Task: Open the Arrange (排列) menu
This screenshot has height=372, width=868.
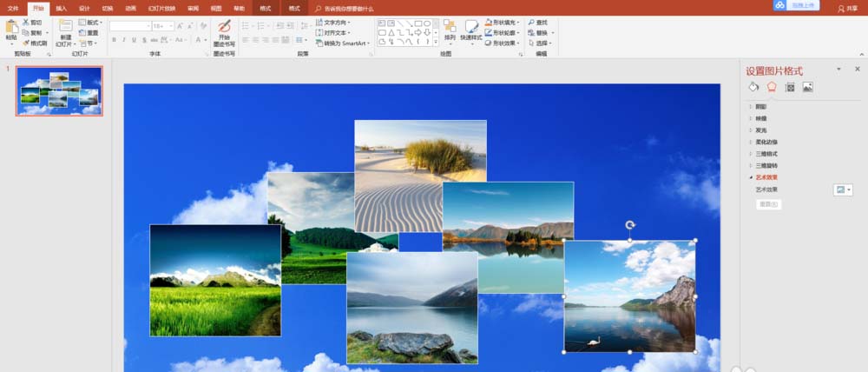Action: pos(450,30)
